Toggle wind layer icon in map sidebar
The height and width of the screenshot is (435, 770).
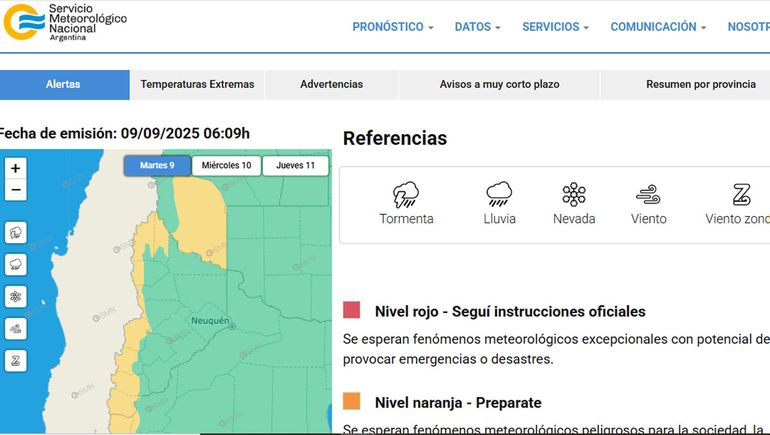[x=16, y=329]
